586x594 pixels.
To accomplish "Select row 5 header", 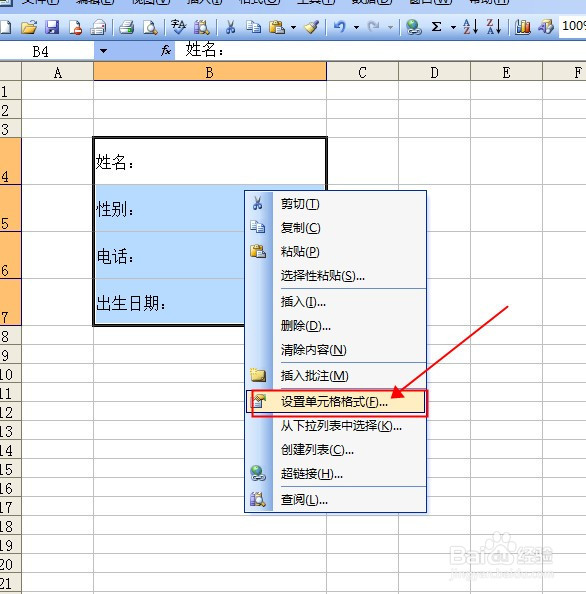I will [x=10, y=208].
